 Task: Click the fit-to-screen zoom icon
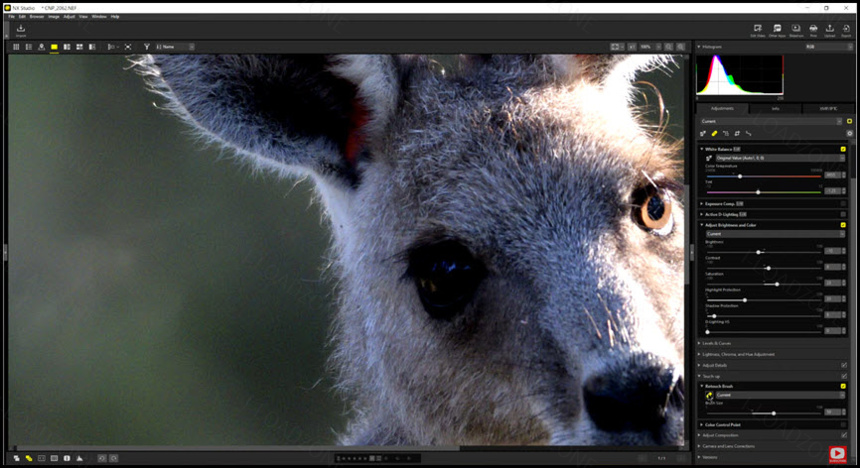pos(615,47)
